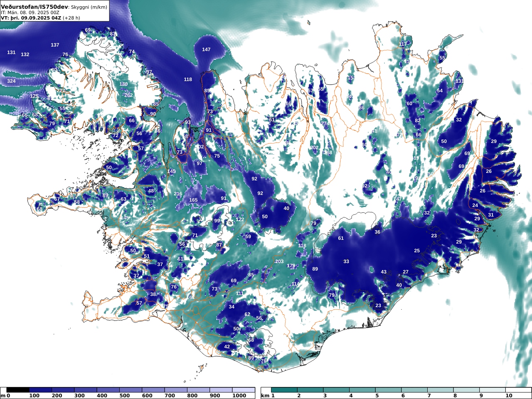The height and width of the screenshot is (399, 532).
Task: Click the 43 visibility value on the map
Action: click(384, 272)
